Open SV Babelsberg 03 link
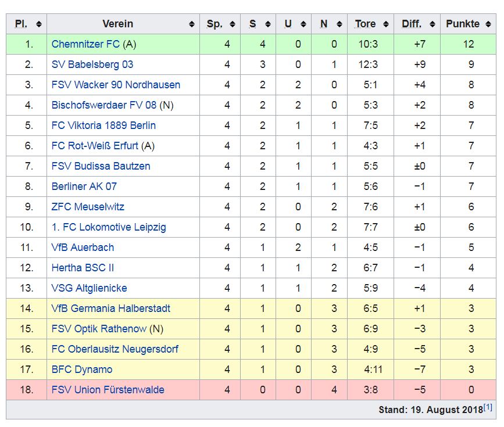 tap(92, 64)
